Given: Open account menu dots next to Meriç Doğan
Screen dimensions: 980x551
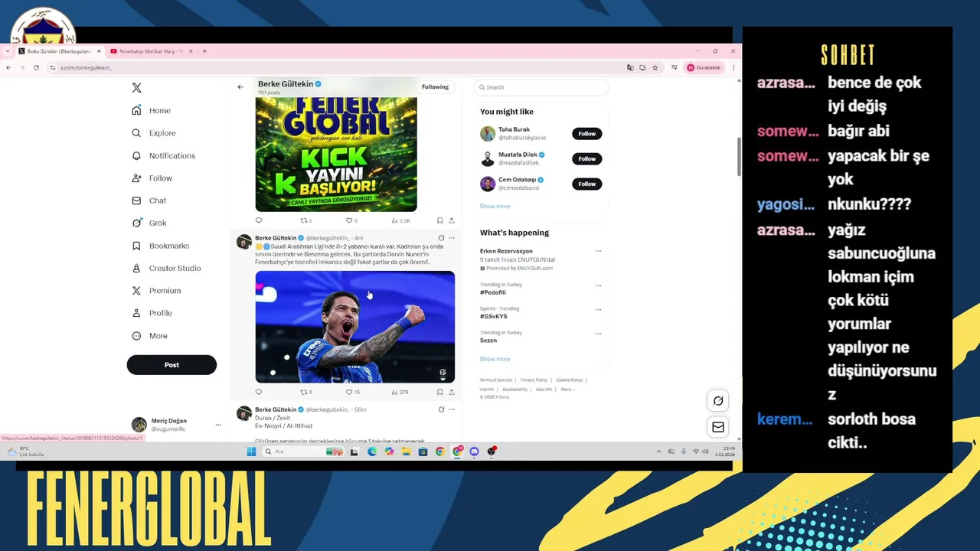Looking at the screenshot, I should [218, 425].
